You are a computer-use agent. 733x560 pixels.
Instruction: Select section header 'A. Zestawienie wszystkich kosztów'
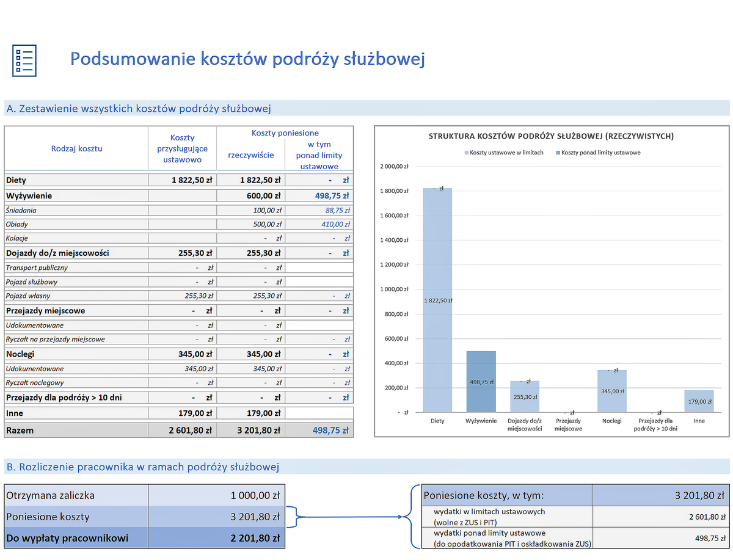click(x=139, y=109)
